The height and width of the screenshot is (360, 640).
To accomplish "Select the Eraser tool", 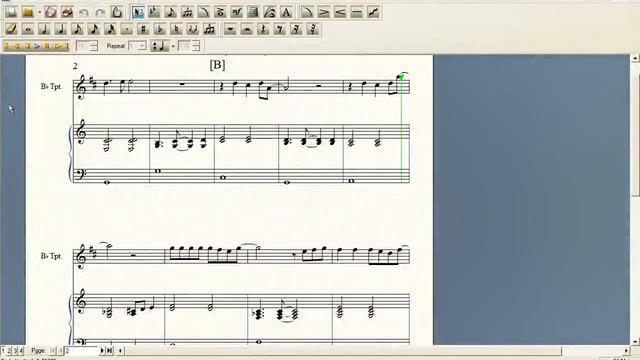I will click(11, 29).
